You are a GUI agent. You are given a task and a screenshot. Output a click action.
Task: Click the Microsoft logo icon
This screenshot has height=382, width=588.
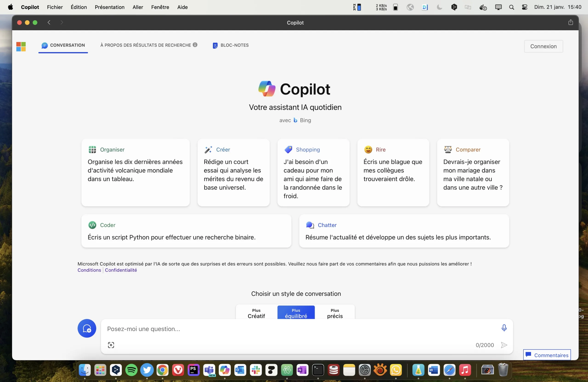[21, 46]
